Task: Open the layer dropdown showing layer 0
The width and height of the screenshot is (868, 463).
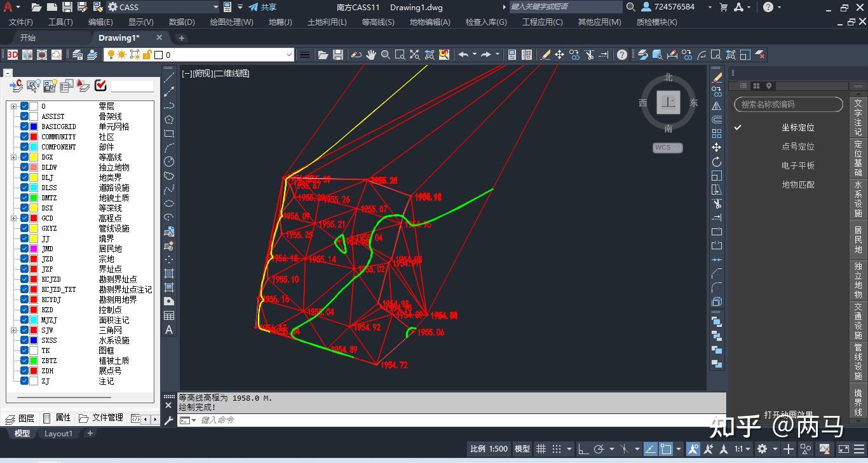Action: point(290,55)
